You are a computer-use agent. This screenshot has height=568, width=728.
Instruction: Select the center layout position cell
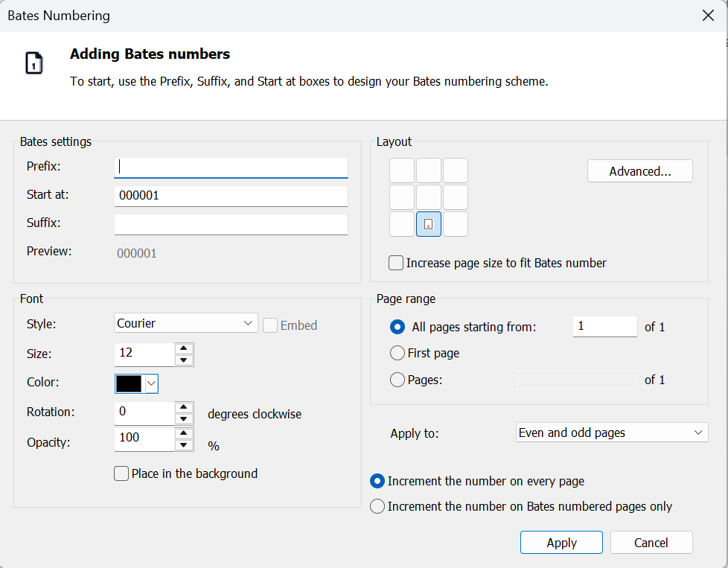point(429,197)
